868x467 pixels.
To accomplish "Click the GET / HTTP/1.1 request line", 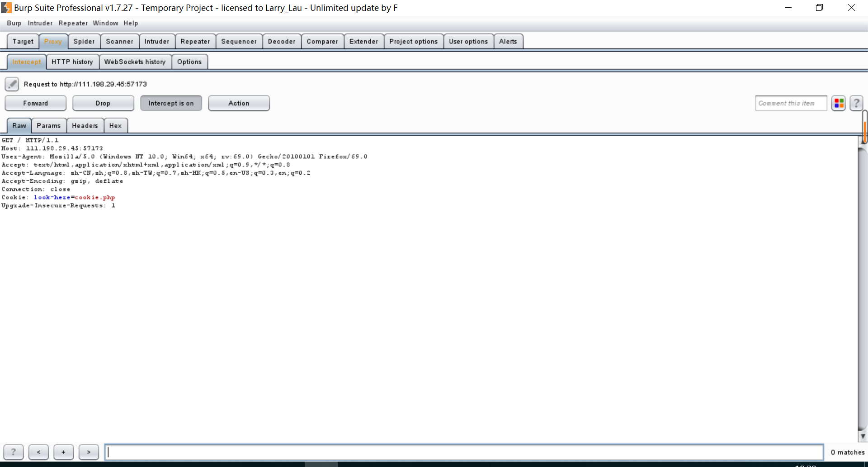I will point(30,140).
